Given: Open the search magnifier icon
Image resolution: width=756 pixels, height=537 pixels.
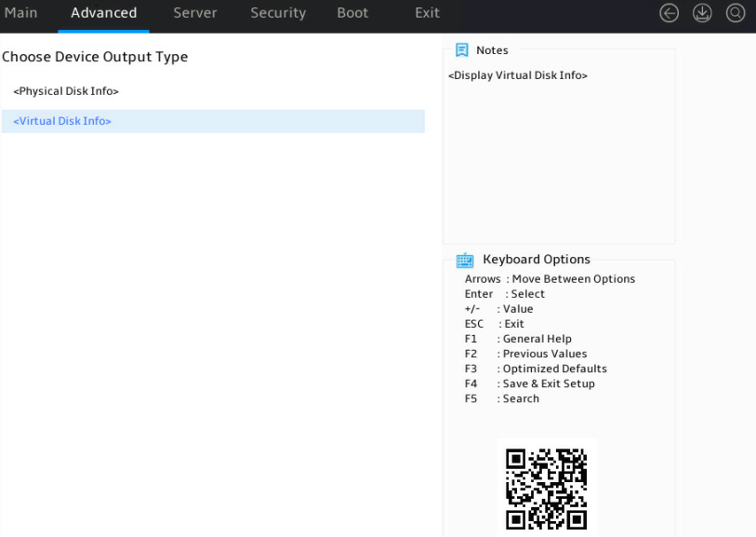Looking at the screenshot, I should (x=736, y=13).
